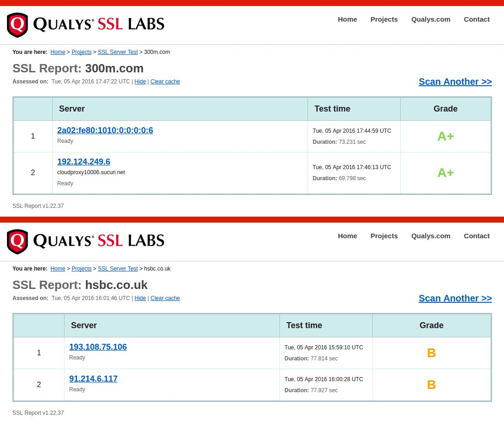Click the B grade for 91.214.6.117
The height and width of the screenshot is (424, 504).
pyautogui.click(x=431, y=385)
